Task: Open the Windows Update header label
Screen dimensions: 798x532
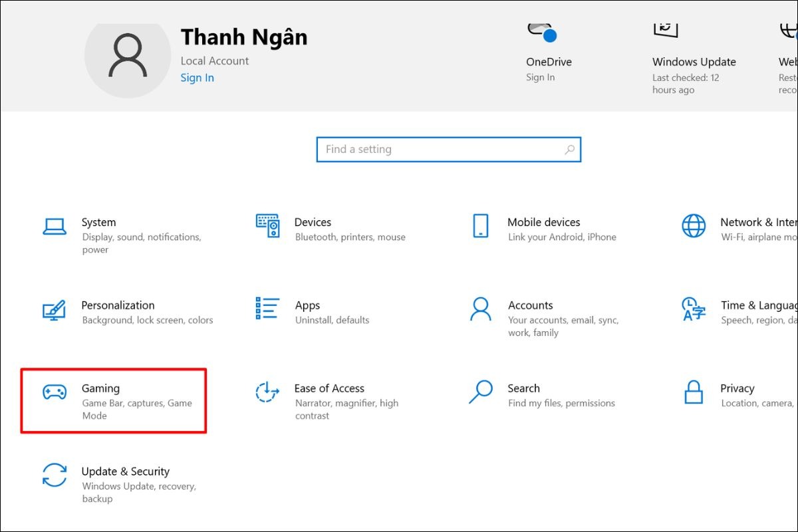Action: tap(694, 62)
